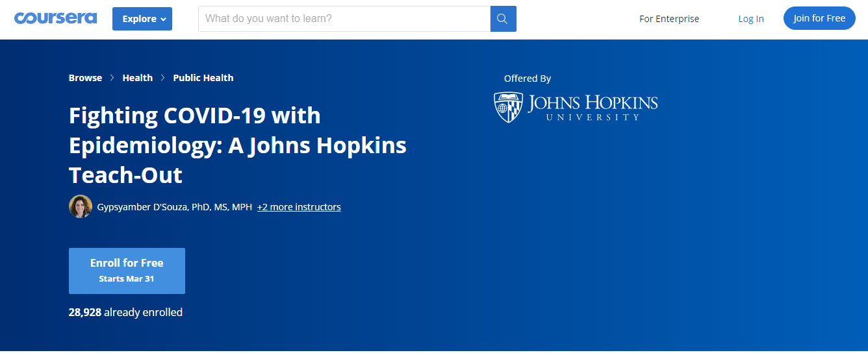The image size is (868, 355).
Task: Focus the 'What do you want to learn?' field
Action: 344,19
